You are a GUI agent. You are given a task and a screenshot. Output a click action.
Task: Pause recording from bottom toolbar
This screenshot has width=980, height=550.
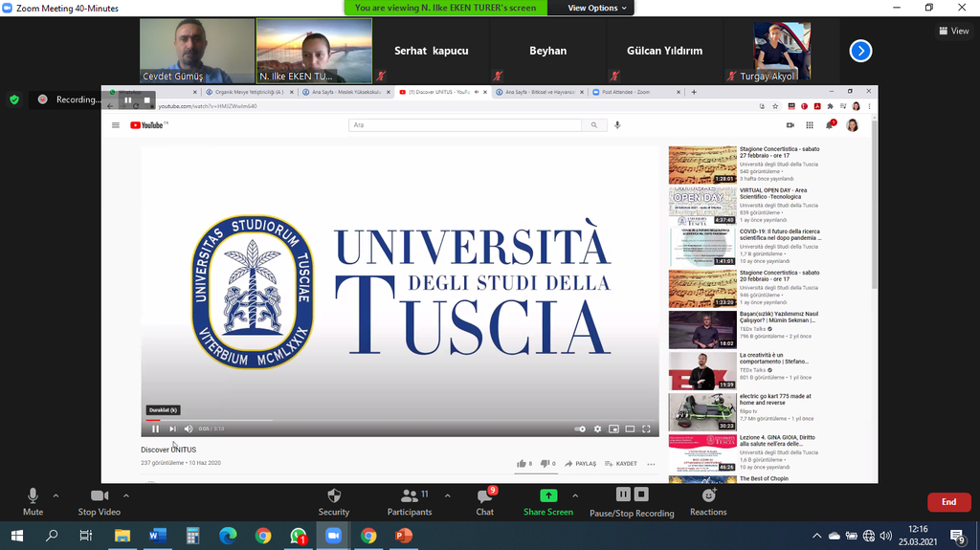point(623,495)
